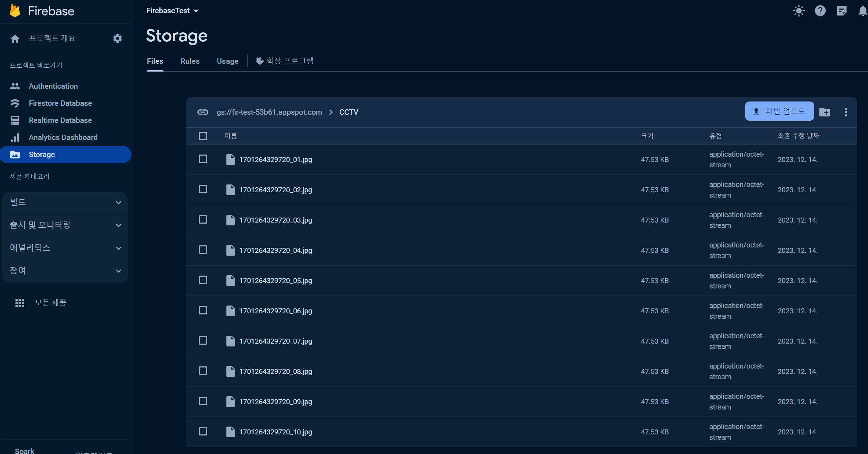Open the release notes icon in the header
Screen dimensions: 868x454
[x=841, y=11]
